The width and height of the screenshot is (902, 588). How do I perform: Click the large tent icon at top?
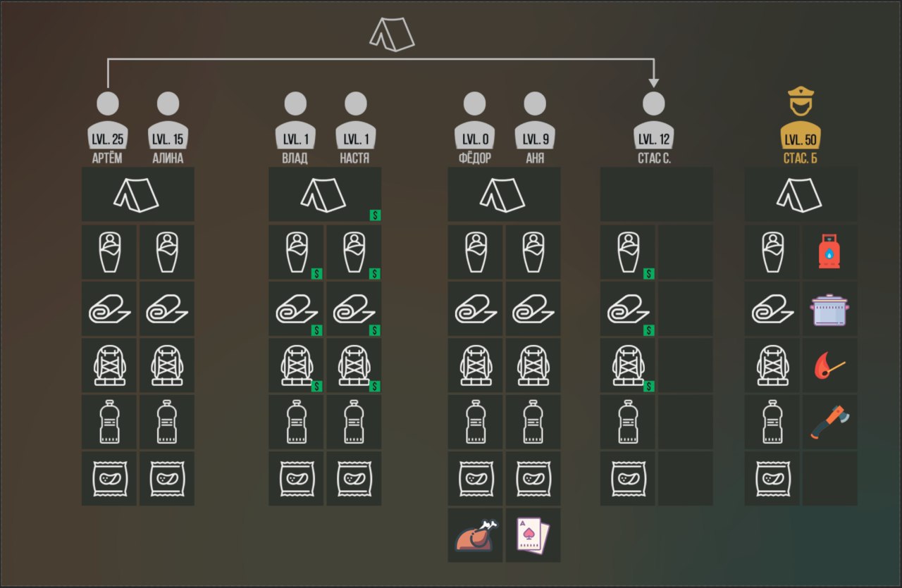click(x=392, y=35)
